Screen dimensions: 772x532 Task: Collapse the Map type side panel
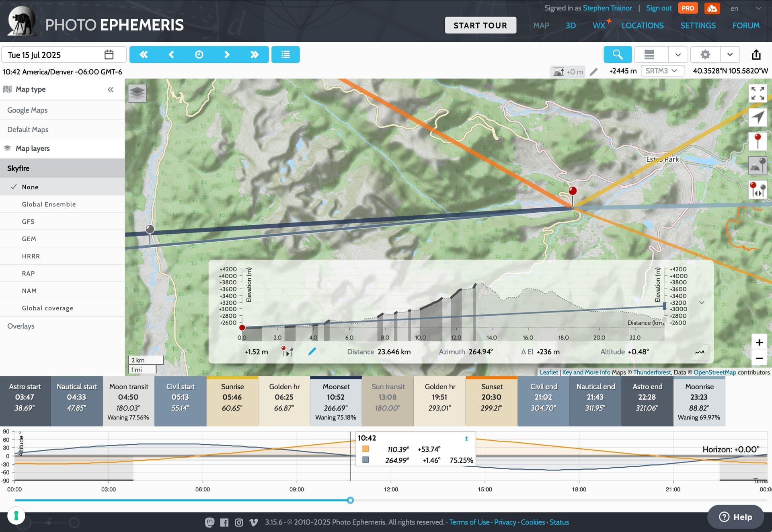point(111,90)
